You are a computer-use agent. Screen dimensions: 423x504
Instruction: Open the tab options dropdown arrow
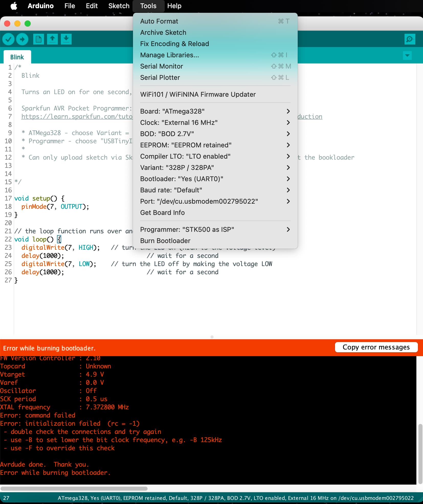tap(407, 56)
